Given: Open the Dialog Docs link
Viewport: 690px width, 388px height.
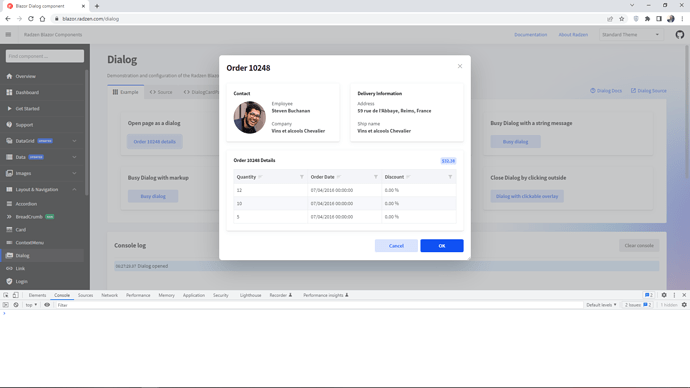Looking at the screenshot, I should [x=606, y=91].
